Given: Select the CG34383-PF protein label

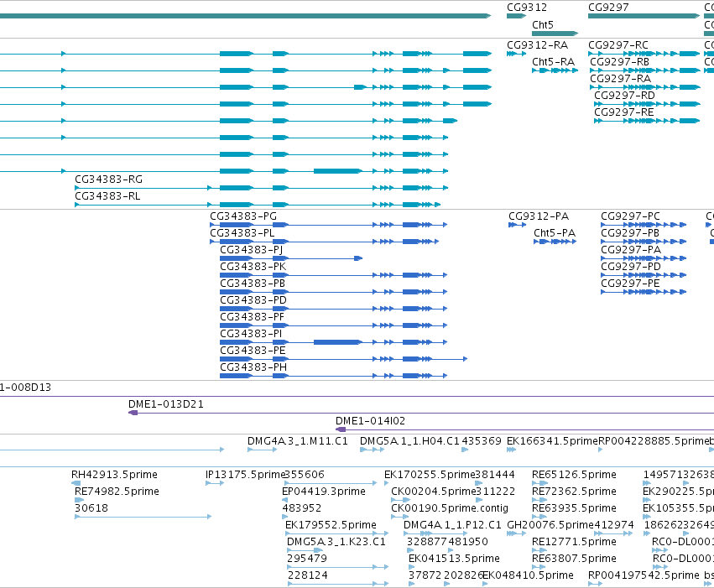Looking at the screenshot, I should [253, 317].
